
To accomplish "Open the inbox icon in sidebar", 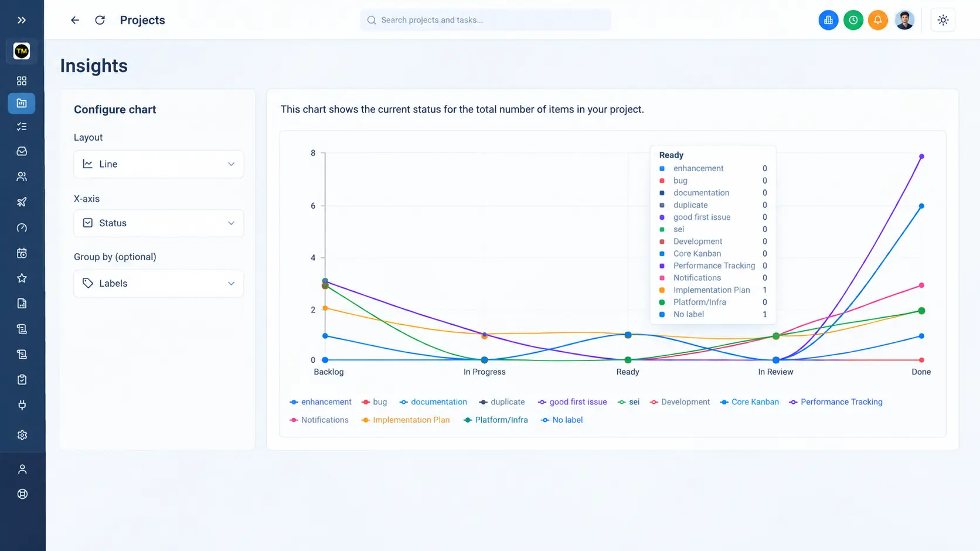I will pos(22,151).
